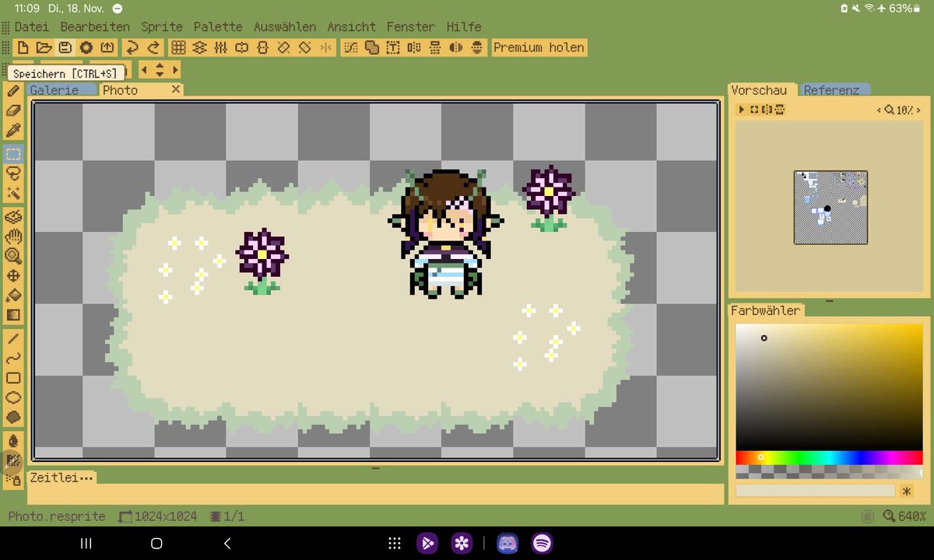Select the Hand pan tool
934x560 pixels.
13,236
